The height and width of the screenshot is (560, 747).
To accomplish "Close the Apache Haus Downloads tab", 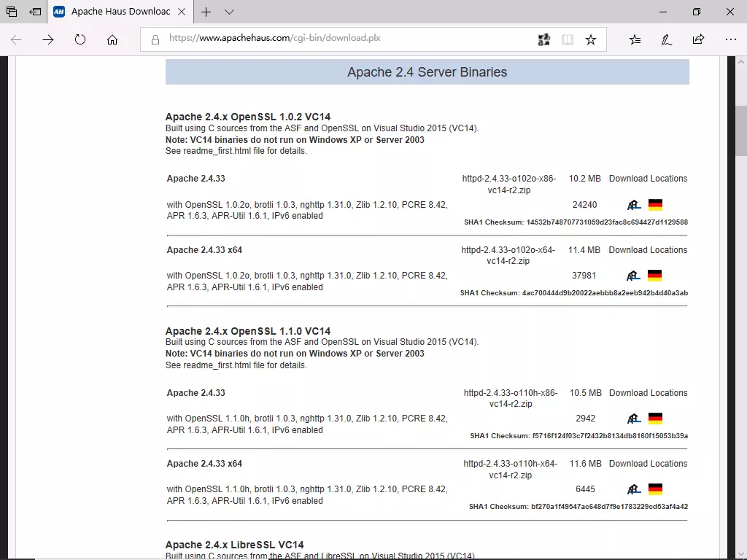I will (182, 12).
